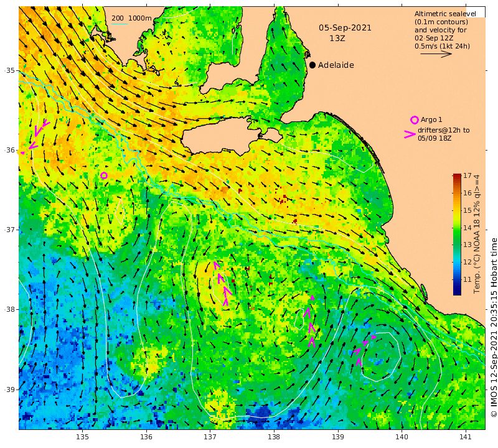
Task: Click the 13Z time label
Action: point(337,39)
